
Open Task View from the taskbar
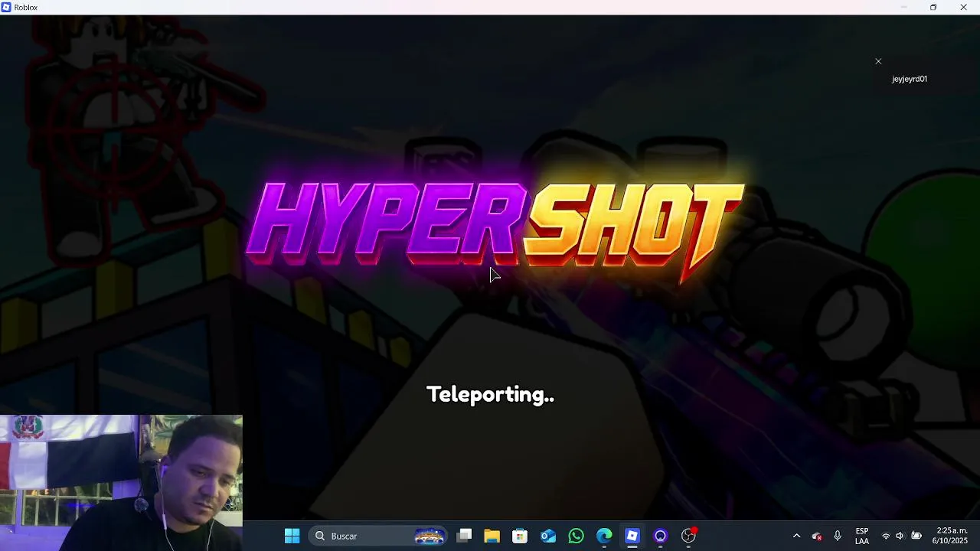[x=464, y=536]
